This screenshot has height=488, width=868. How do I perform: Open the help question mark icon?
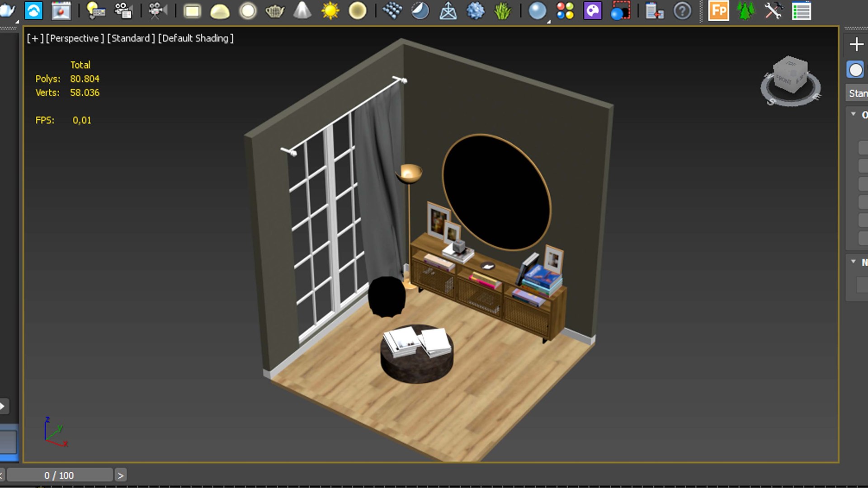pyautogui.click(x=682, y=10)
